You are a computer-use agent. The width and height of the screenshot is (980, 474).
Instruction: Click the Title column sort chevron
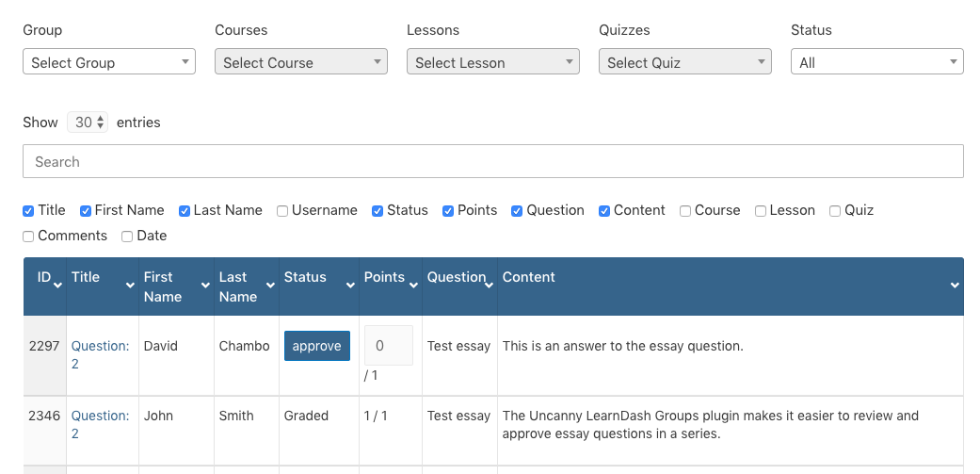[x=131, y=285]
